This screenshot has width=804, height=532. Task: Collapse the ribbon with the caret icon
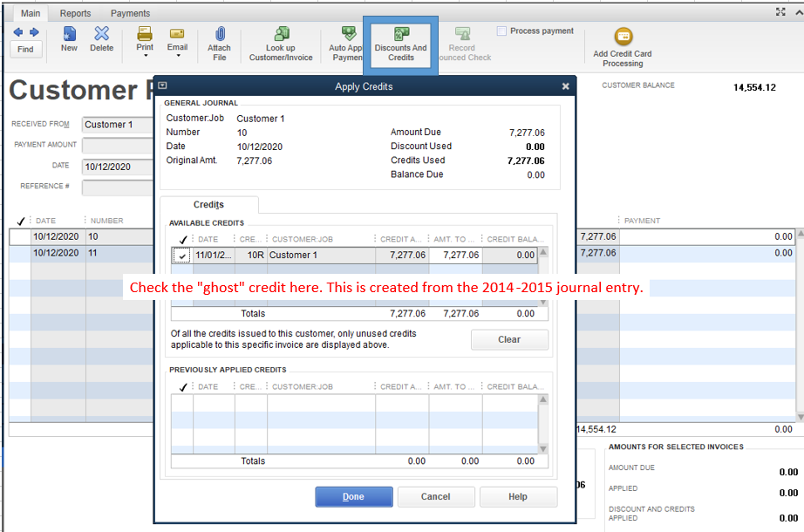click(x=799, y=12)
